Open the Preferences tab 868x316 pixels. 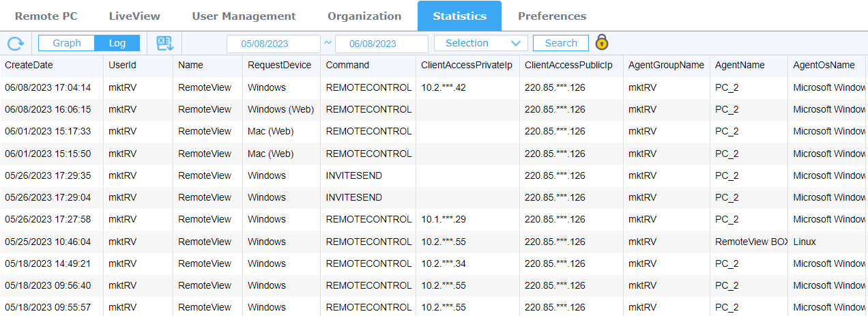tap(552, 16)
